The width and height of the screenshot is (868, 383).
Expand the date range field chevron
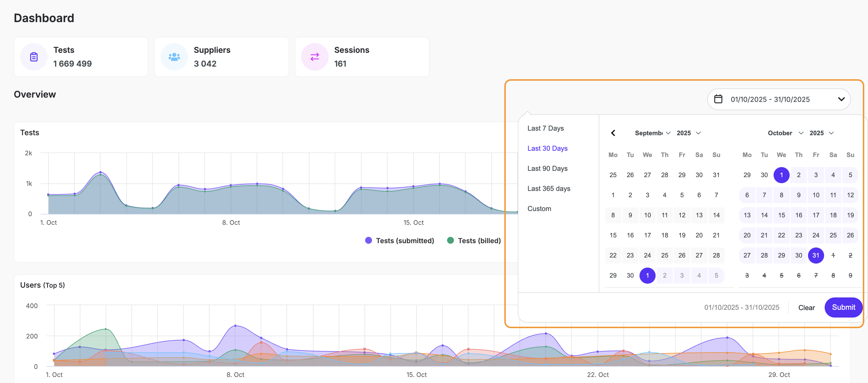point(841,99)
